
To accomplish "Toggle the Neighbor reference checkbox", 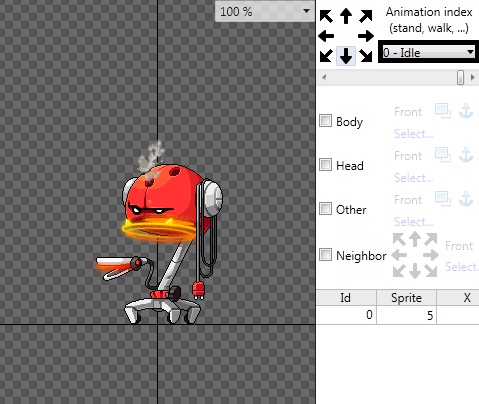I will [325, 255].
